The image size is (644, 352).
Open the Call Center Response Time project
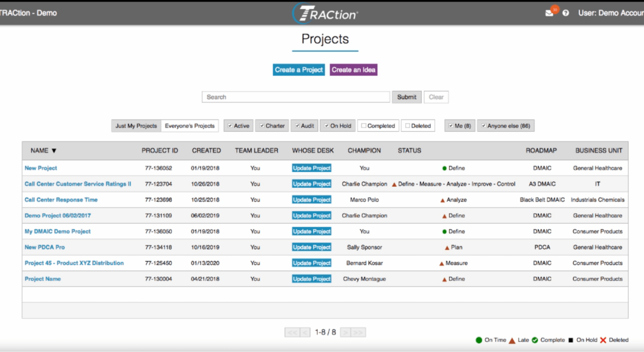tap(61, 200)
